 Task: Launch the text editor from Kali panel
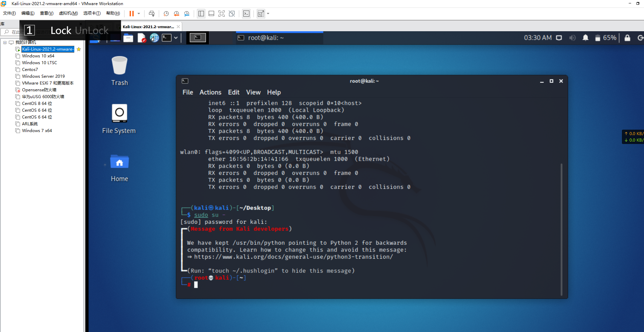pyautogui.click(x=141, y=38)
